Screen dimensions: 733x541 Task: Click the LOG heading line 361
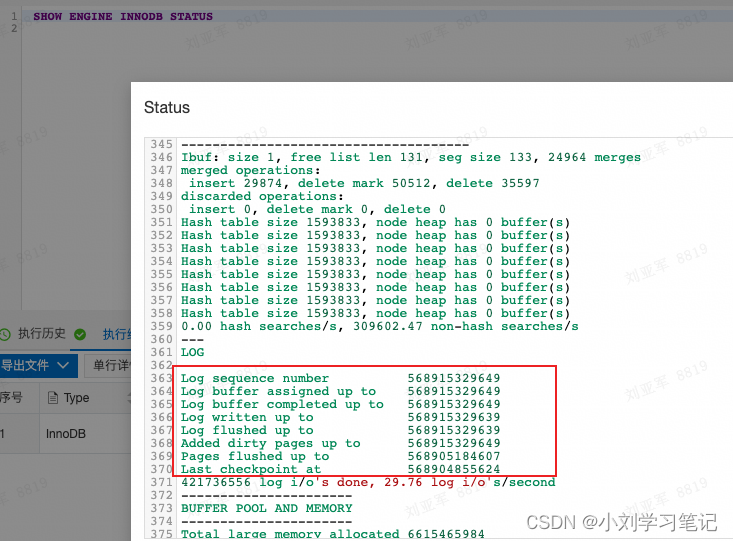pos(193,352)
